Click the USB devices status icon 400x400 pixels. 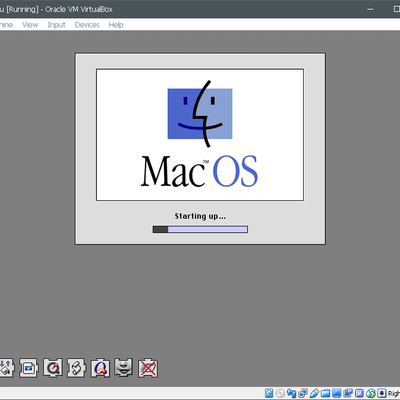tap(314, 393)
